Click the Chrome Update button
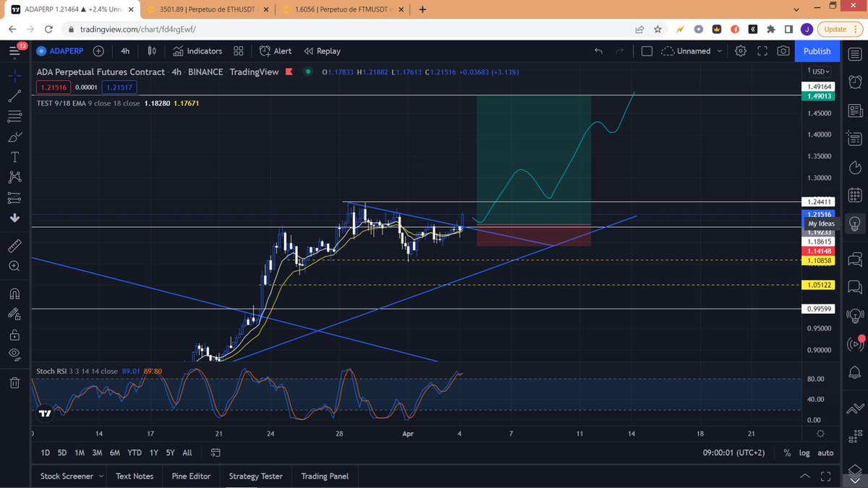 (840, 30)
